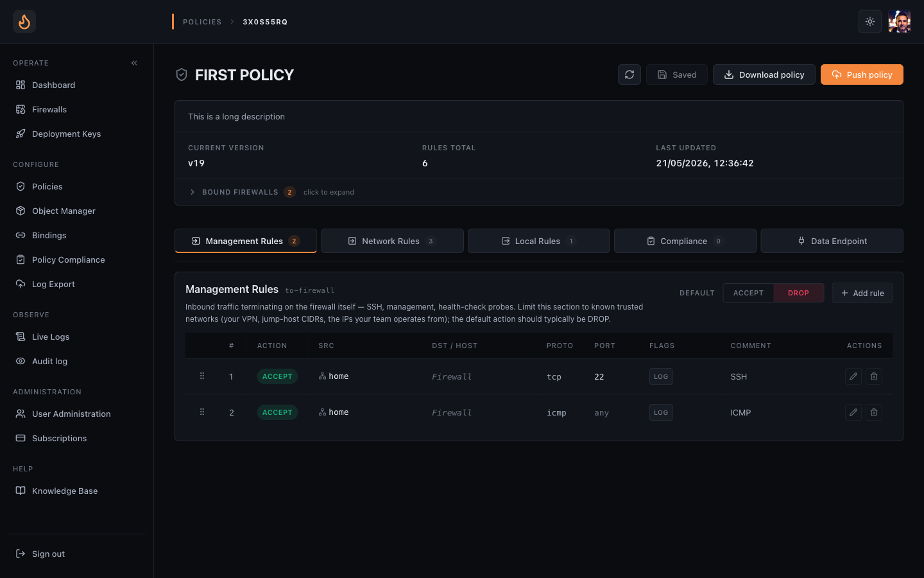Grab the drag handle of ICMP rule
Screen dimensions: 924x578
[x=202, y=412]
